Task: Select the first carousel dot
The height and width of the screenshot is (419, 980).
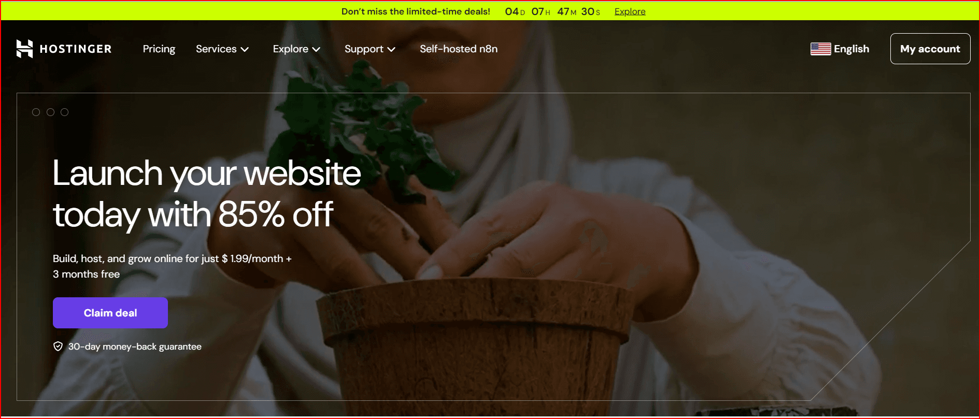Action: (x=36, y=112)
